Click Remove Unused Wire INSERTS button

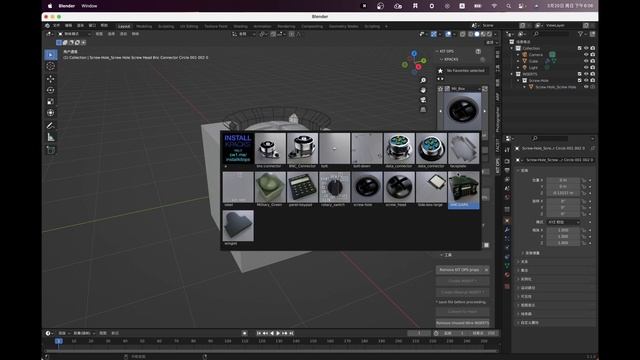pos(462,323)
